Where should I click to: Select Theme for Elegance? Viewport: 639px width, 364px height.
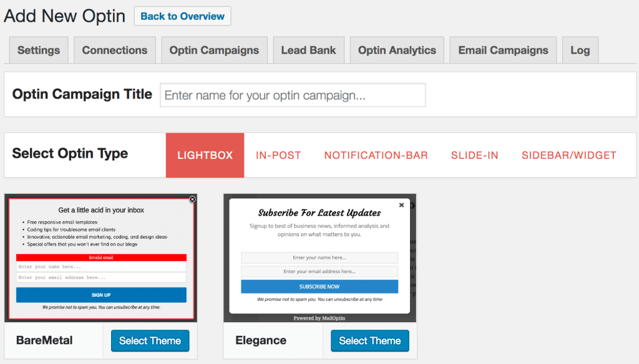coord(369,341)
